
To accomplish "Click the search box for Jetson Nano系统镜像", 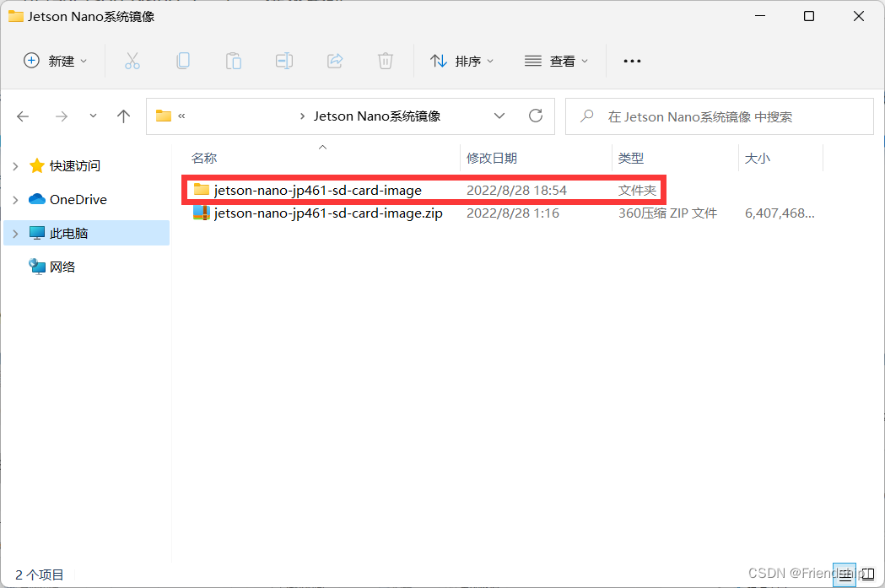I will click(720, 116).
